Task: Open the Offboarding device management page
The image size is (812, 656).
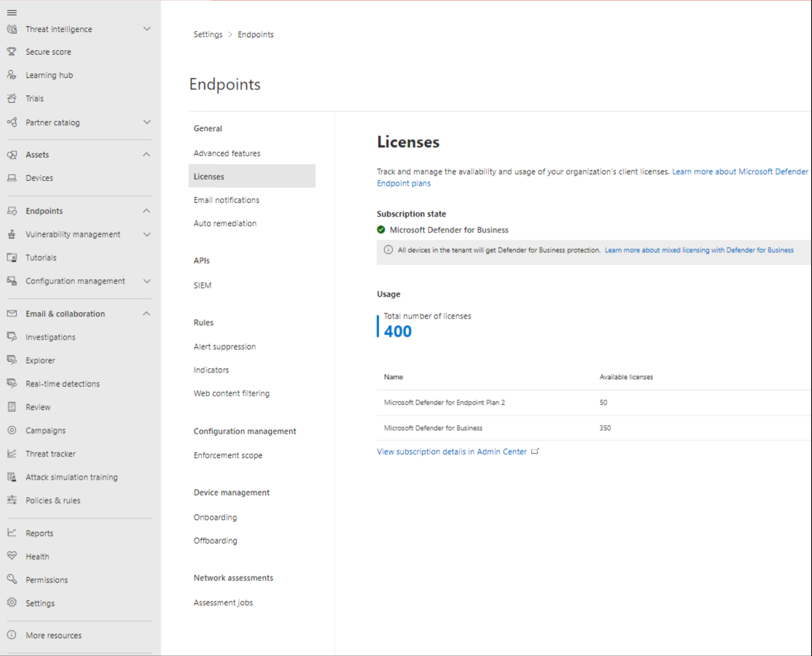Action: 215,541
